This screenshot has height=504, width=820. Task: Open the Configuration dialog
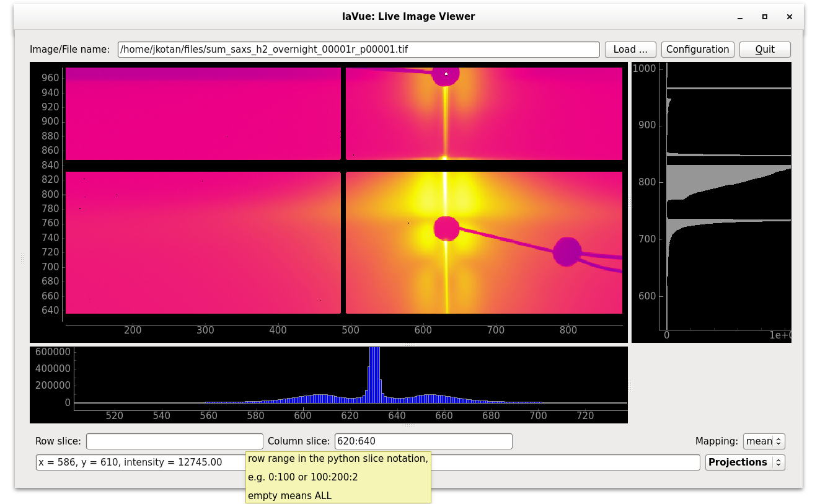(697, 50)
